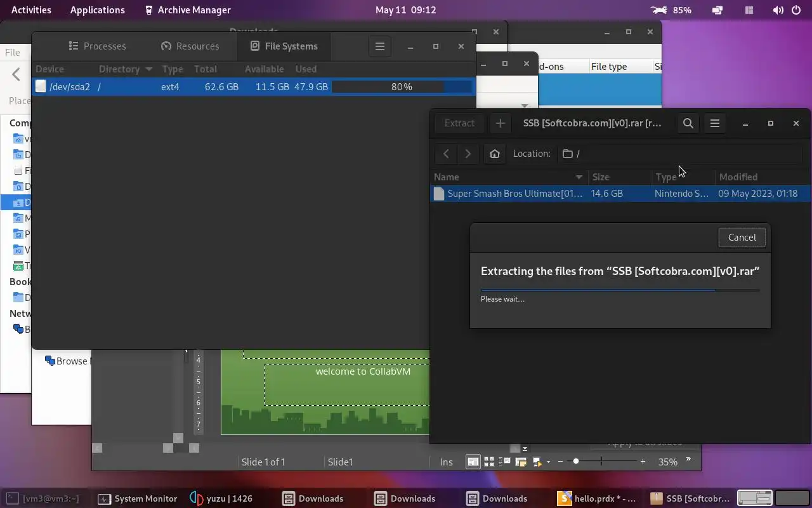Open the vm3@vm3 terminal taskbar button
Viewport: 812px width, 508px height.
pos(43,498)
